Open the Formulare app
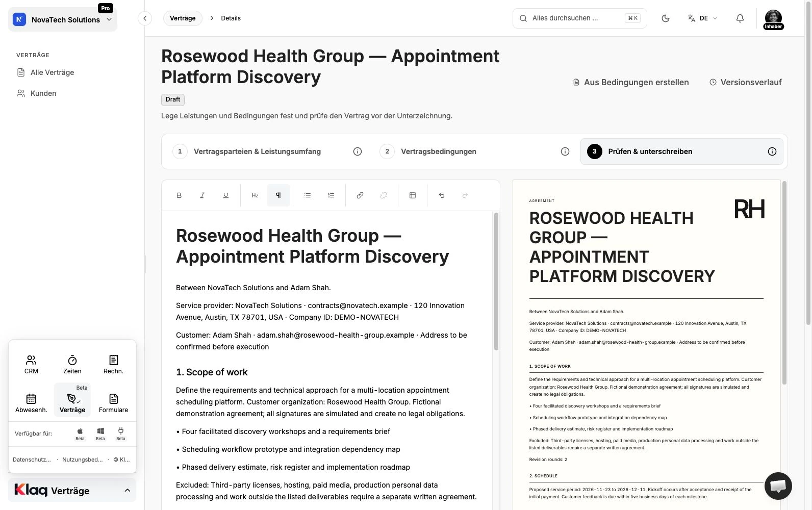This screenshot has height=510, width=812. [x=113, y=403]
